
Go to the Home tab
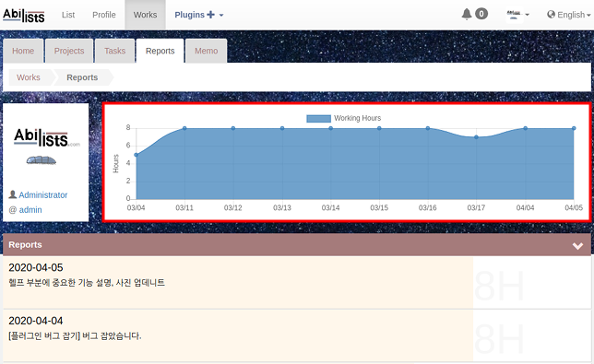[23, 51]
